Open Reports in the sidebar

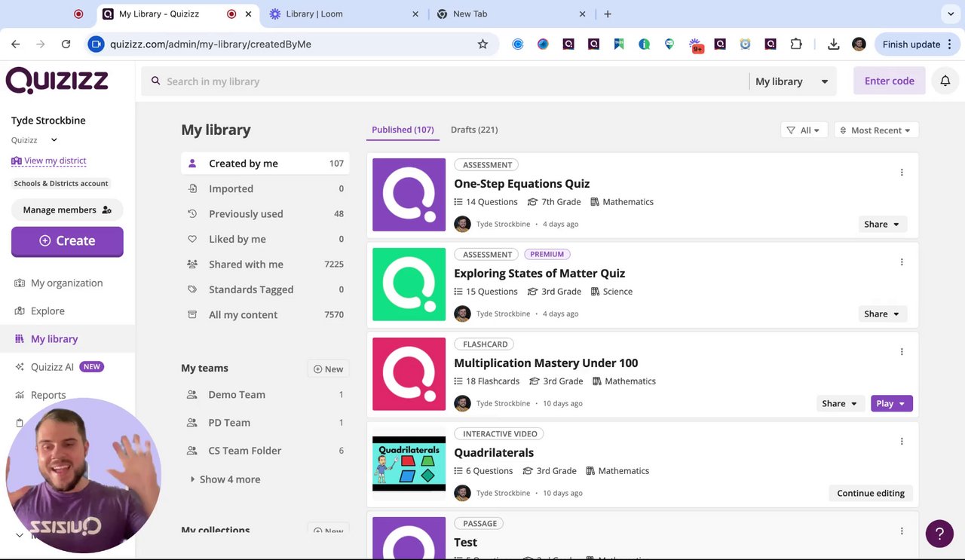pyautogui.click(x=48, y=395)
